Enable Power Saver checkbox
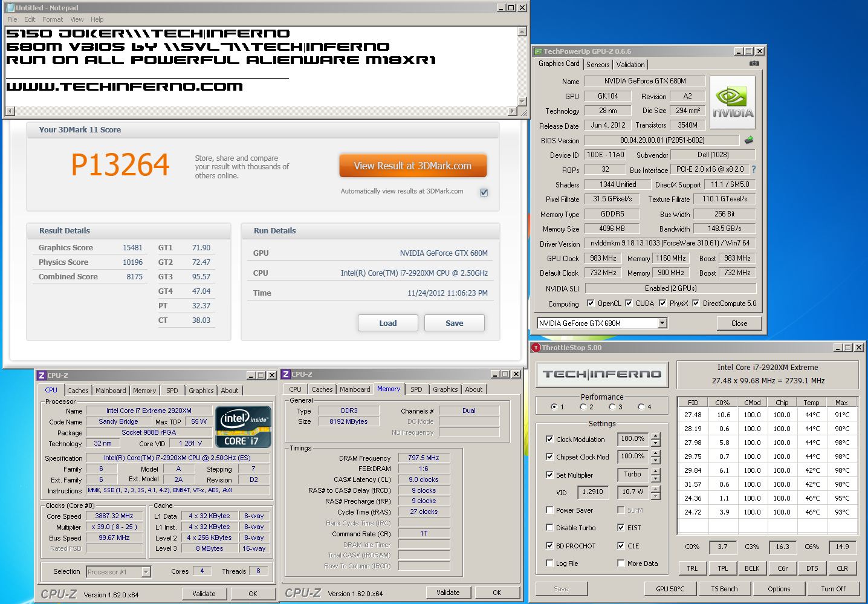 coord(549,510)
